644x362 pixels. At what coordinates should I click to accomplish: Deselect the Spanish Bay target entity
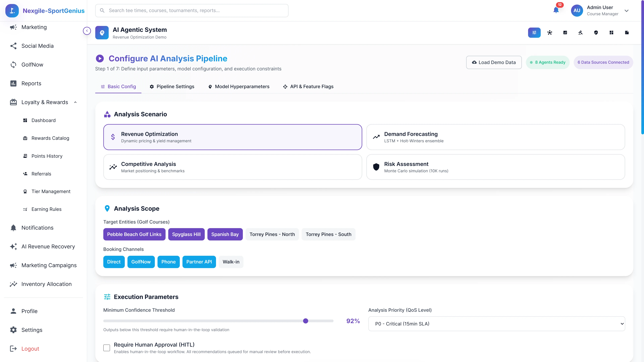[x=225, y=234]
